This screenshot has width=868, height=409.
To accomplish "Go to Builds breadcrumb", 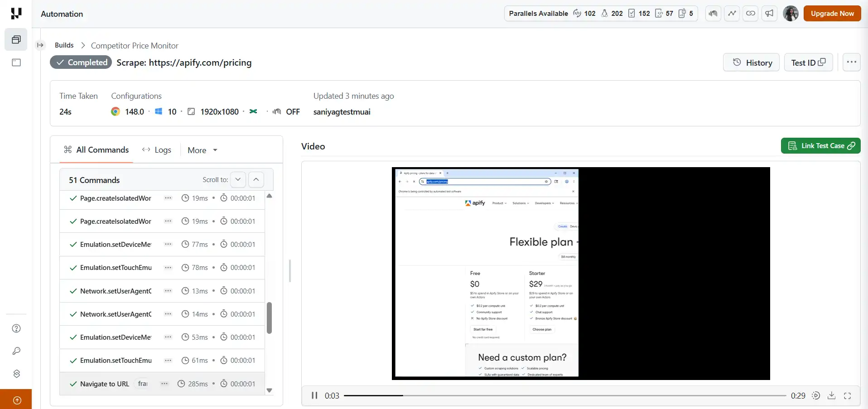I will point(64,45).
